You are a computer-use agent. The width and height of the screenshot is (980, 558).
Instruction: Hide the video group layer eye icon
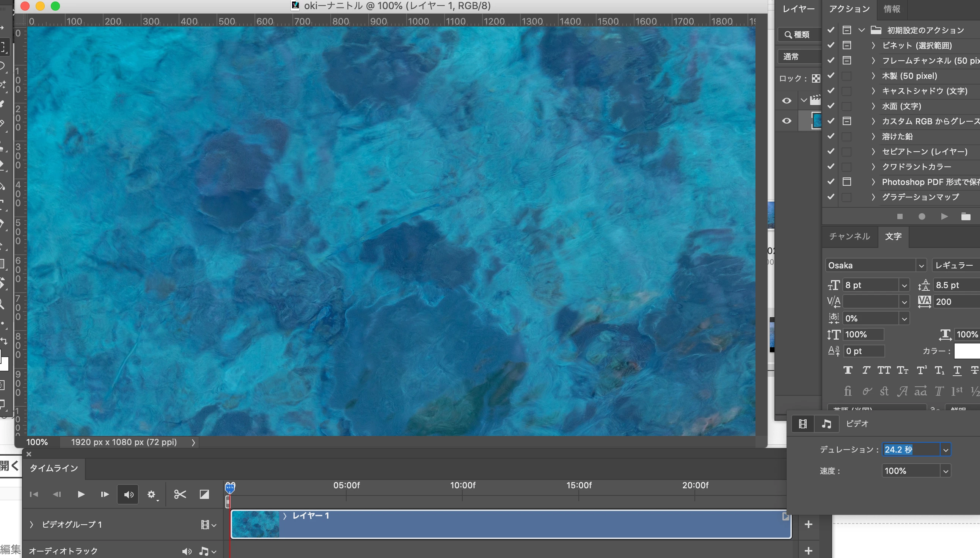point(786,101)
